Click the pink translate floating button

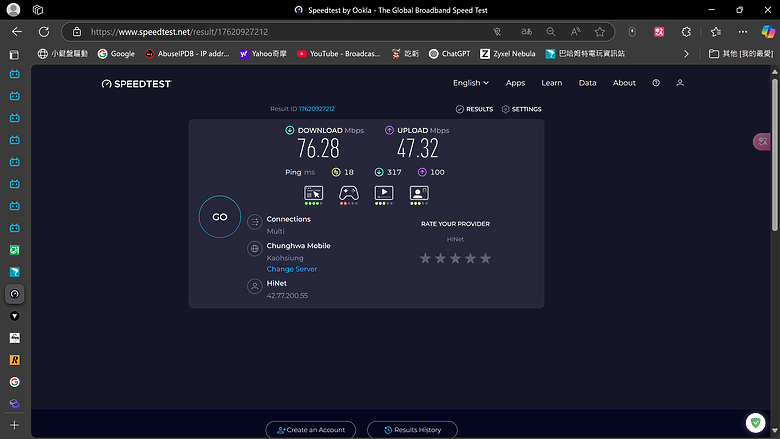pyautogui.click(x=762, y=142)
